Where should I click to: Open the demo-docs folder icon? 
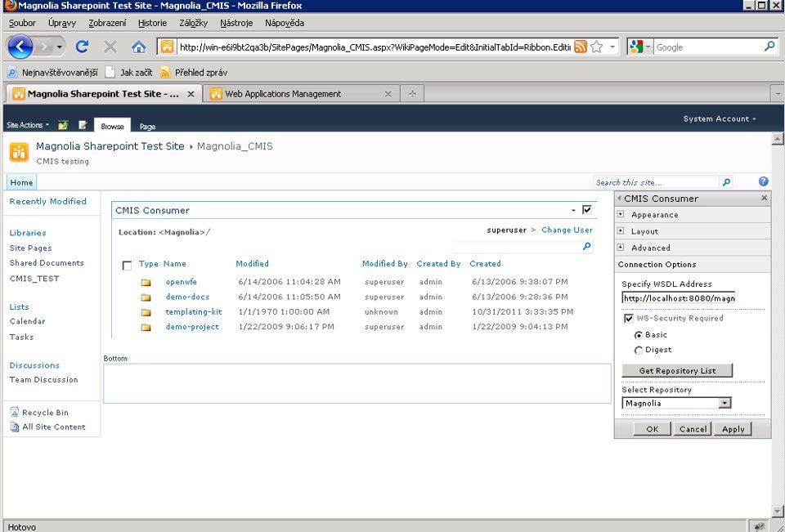point(146,297)
